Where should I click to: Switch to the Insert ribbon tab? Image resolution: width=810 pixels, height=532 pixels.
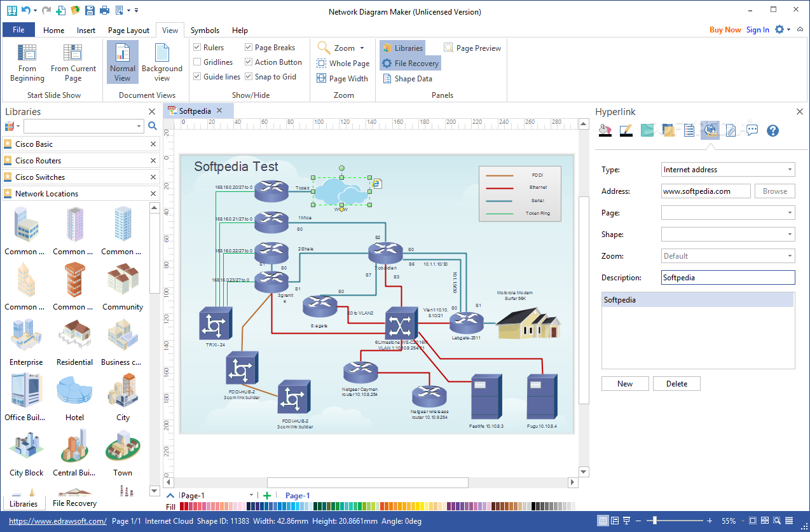coord(86,30)
